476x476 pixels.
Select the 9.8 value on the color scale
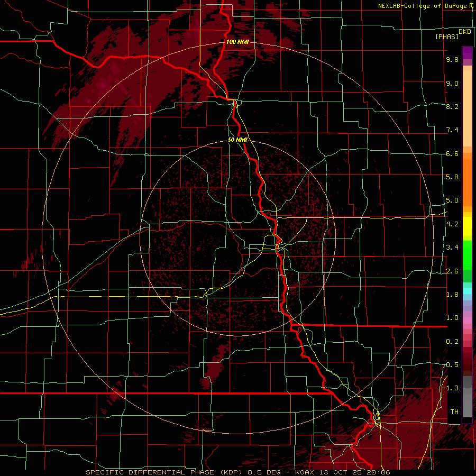[x=452, y=59]
